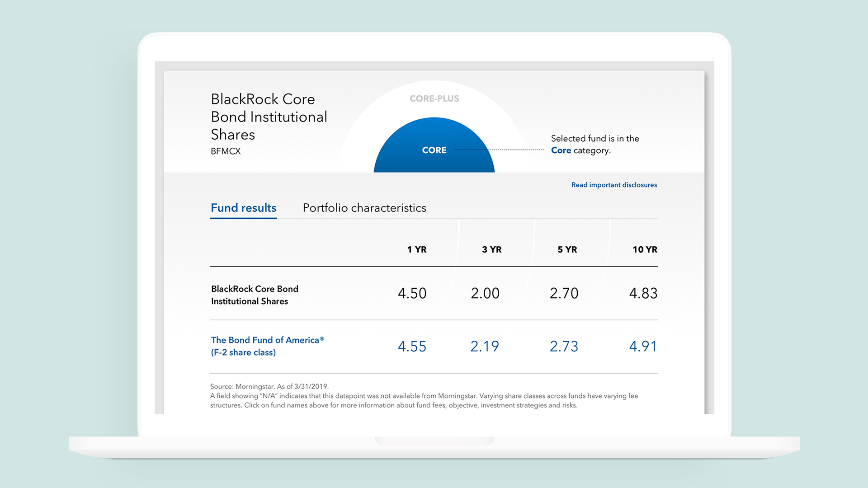
Task: Click Bond Fund of America value 4.91
Action: pyautogui.click(x=643, y=346)
